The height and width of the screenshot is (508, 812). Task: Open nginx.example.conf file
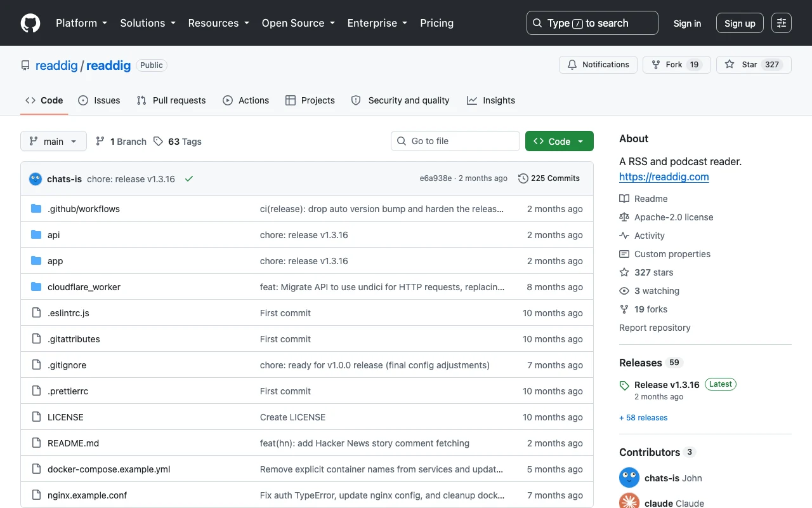click(88, 495)
